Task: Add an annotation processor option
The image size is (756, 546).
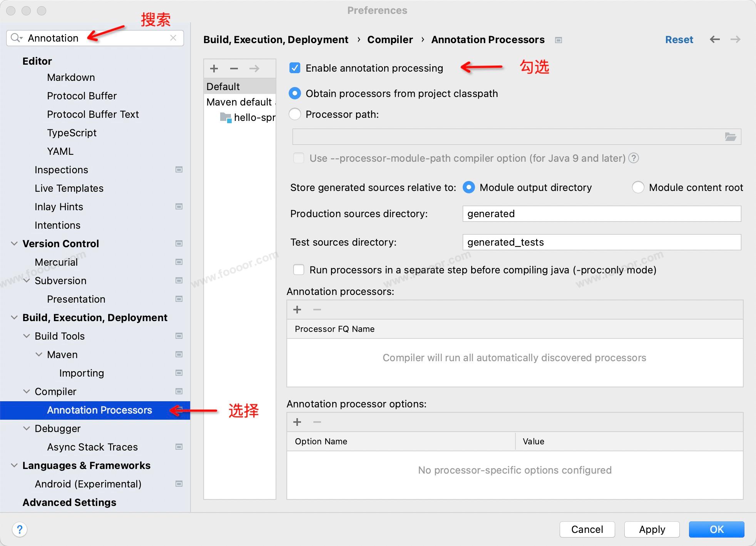Action: pyautogui.click(x=297, y=422)
